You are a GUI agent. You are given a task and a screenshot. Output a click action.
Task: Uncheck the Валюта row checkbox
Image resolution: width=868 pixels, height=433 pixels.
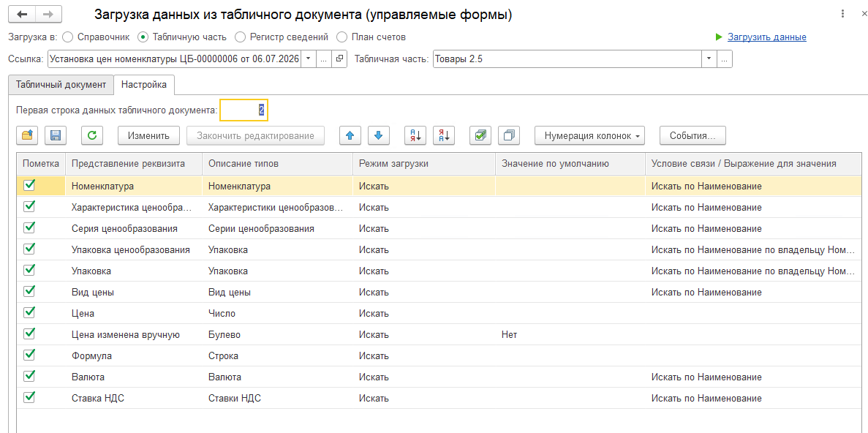click(30, 376)
